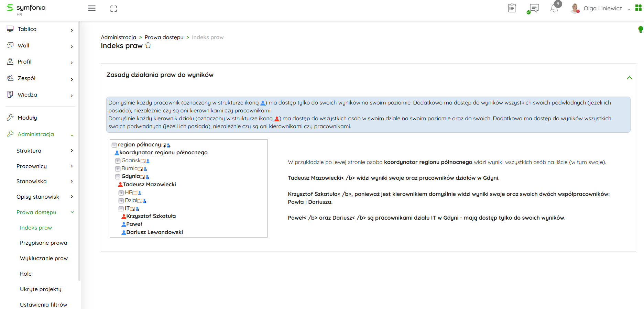Collapse the Gdynia tree node
The image size is (644, 309).
point(118,177)
